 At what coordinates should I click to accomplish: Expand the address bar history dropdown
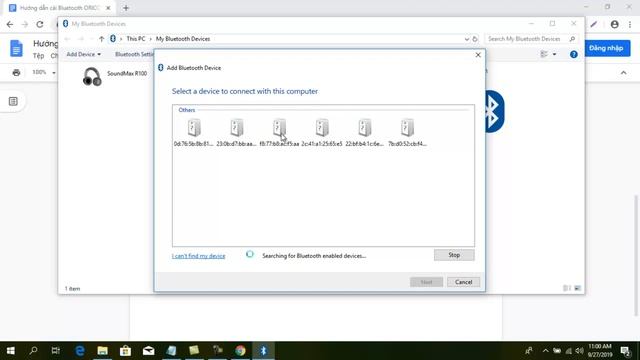coord(467,39)
